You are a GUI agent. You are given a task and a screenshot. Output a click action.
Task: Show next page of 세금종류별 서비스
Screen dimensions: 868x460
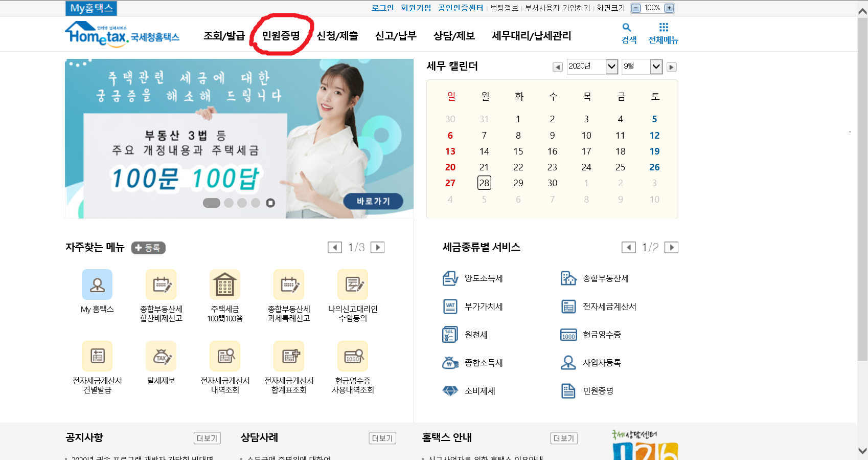(x=671, y=248)
